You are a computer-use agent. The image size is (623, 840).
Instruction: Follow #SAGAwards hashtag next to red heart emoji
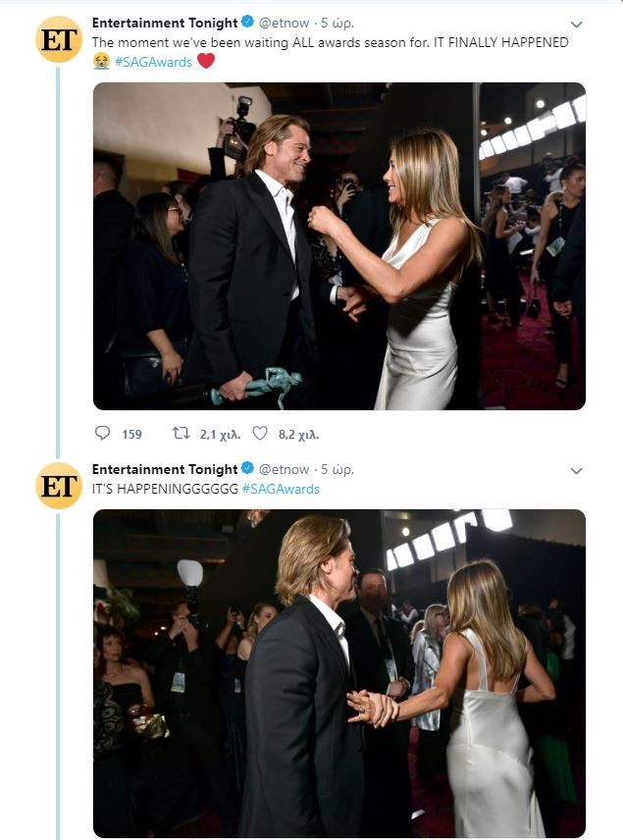click(153, 61)
